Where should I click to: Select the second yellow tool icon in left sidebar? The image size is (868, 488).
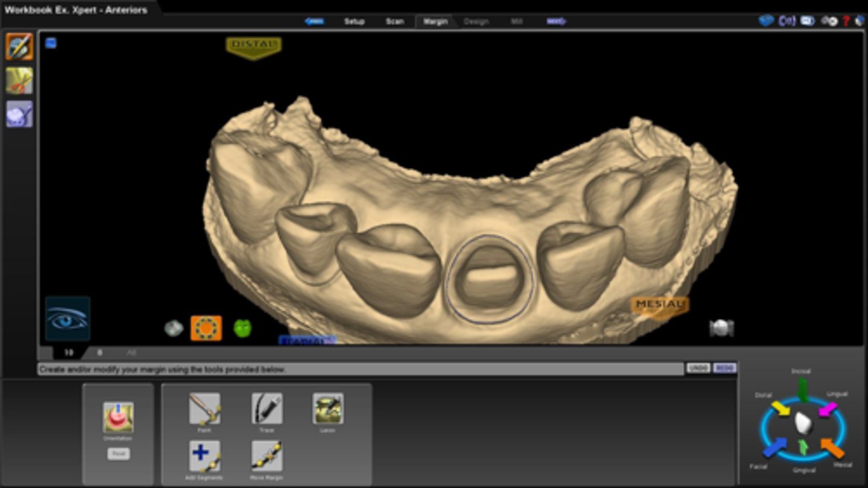click(19, 80)
